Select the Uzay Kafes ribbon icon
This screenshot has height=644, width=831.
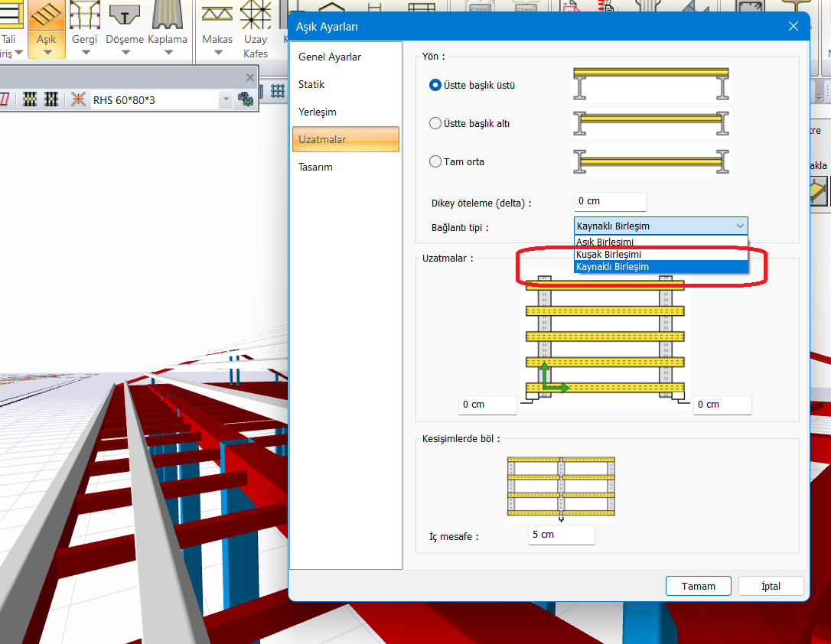click(x=256, y=15)
